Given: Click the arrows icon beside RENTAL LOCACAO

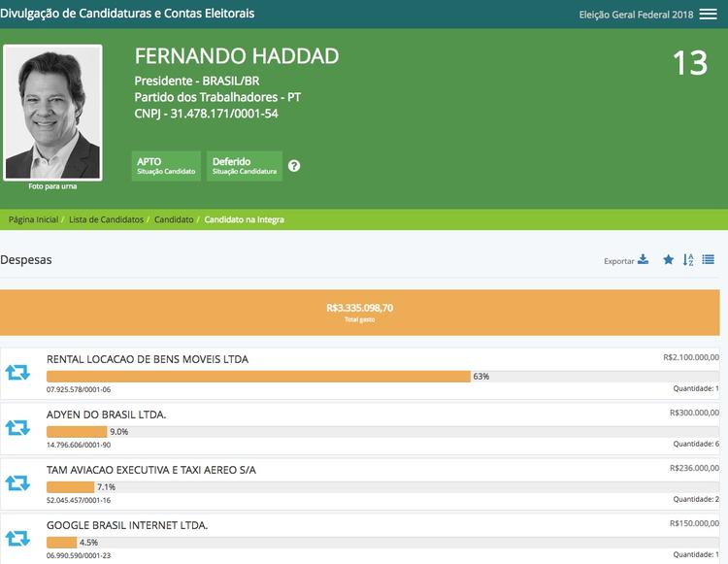Looking at the screenshot, I should [17, 373].
